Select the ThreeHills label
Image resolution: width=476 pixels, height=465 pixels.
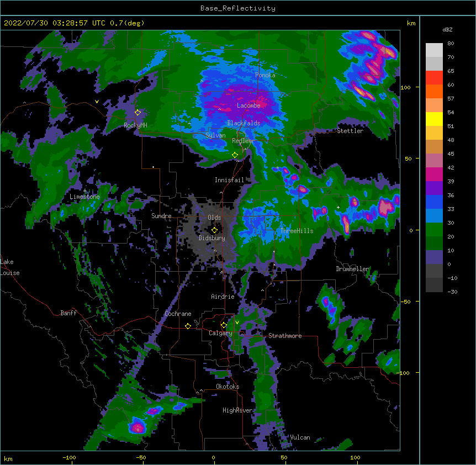(x=297, y=231)
